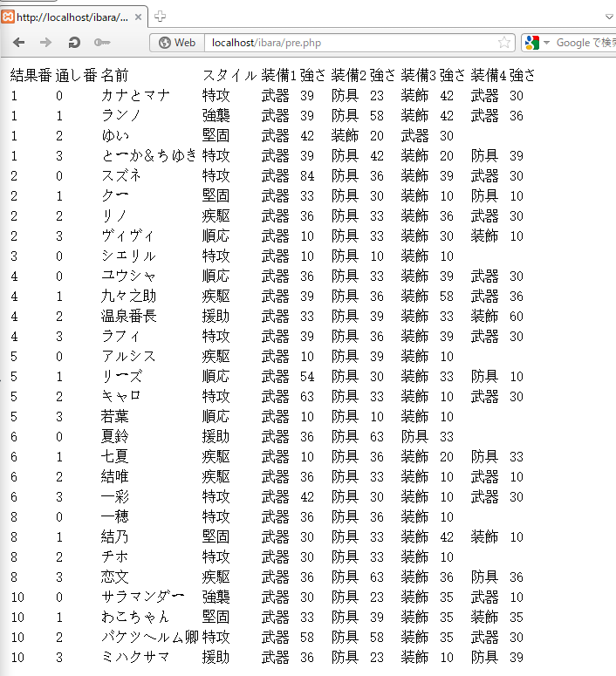This screenshot has height=676, width=616.
Task: Click 援助 style in 夏鈴 row
Action: [x=216, y=437]
